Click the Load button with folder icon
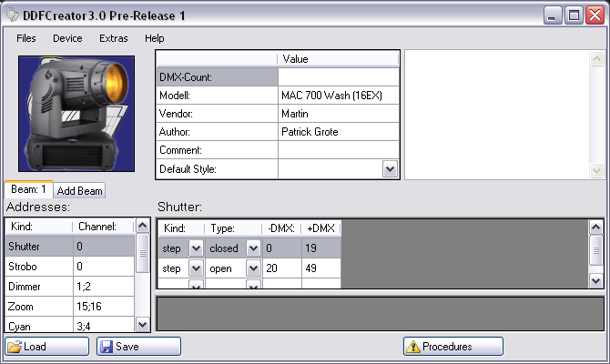Viewport: 610px width, 364px height. [47, 347]
